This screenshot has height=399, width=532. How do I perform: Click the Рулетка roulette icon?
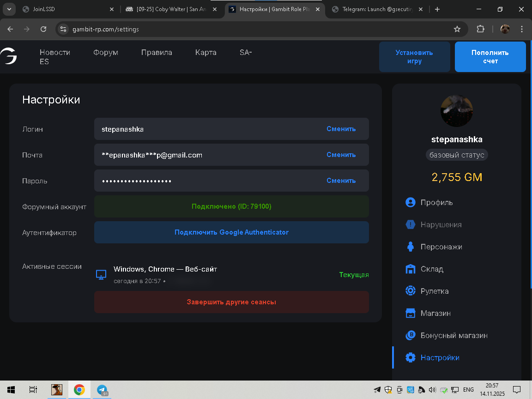coord(410,291)
